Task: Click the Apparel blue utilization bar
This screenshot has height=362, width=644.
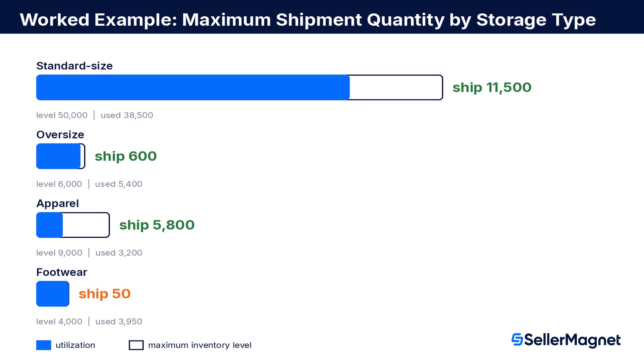Action: click(49, 225)
